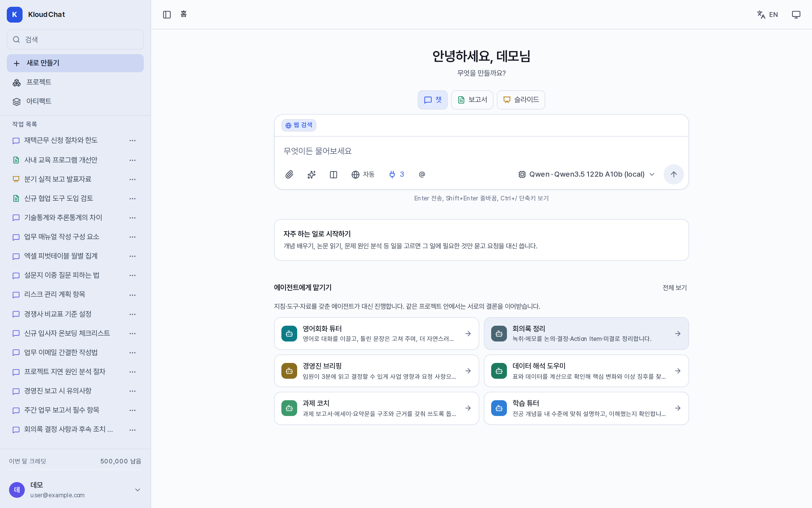Select the 챗 tab
The image size is (812, 508).
pyautogui.click(x=433, y=100)
